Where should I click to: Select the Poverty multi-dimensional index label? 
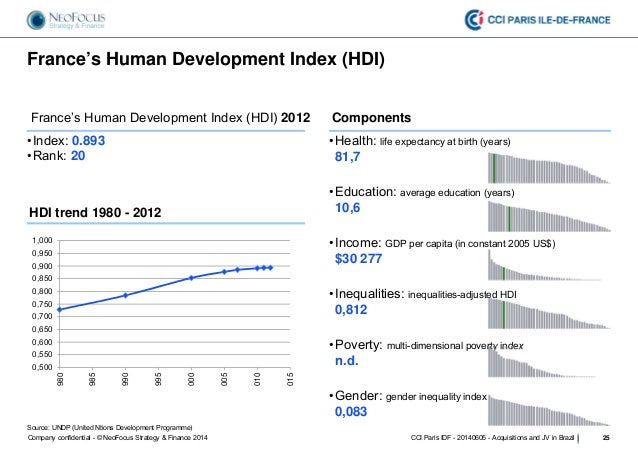(429, 345)
